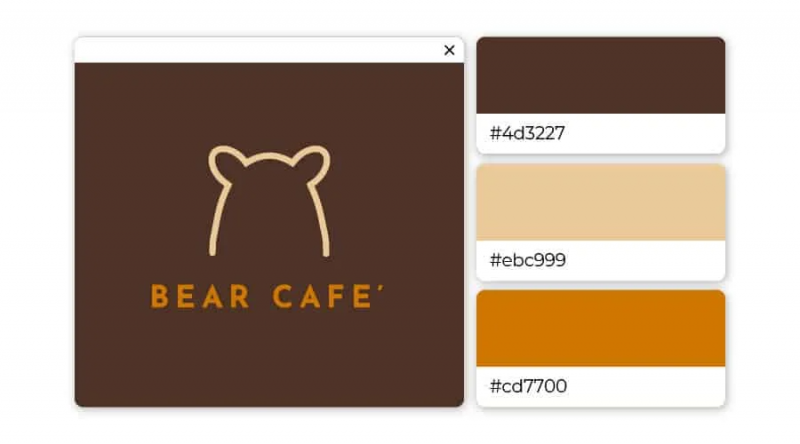Click the #4d3227 hex code label
This screenshot has height=444, width=800.
527,133
